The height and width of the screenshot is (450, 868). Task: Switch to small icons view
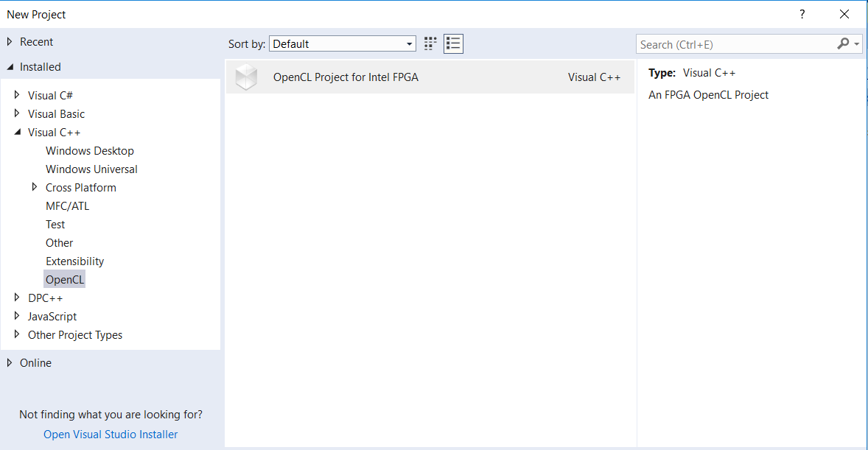click(x=430, y=43)
